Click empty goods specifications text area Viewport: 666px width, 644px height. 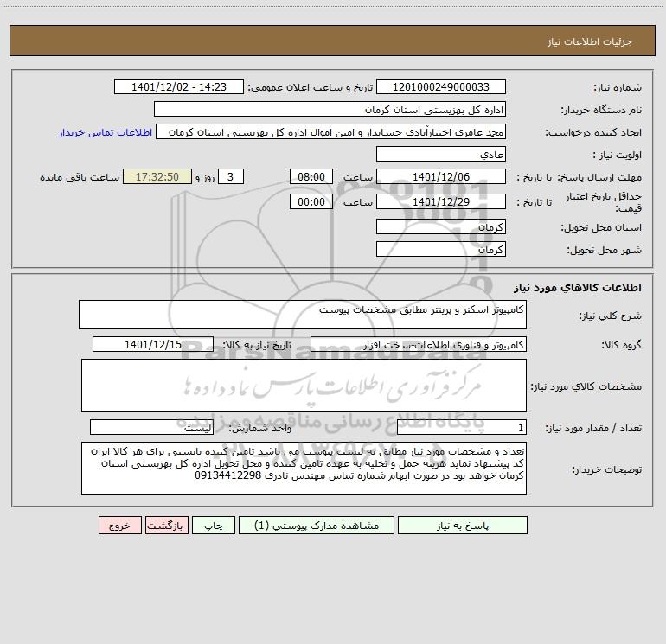[304, 386]
